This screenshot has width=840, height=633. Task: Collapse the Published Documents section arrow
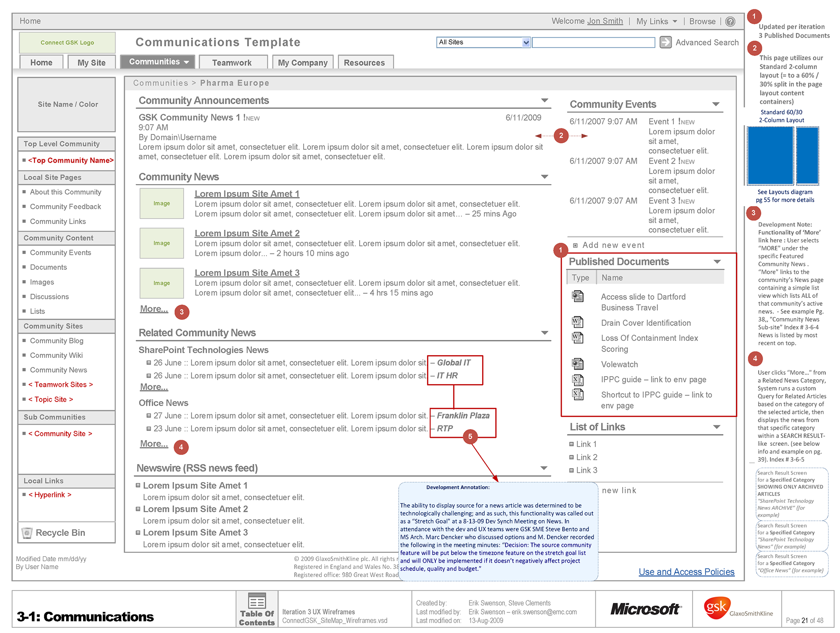(x=717, y=262)
